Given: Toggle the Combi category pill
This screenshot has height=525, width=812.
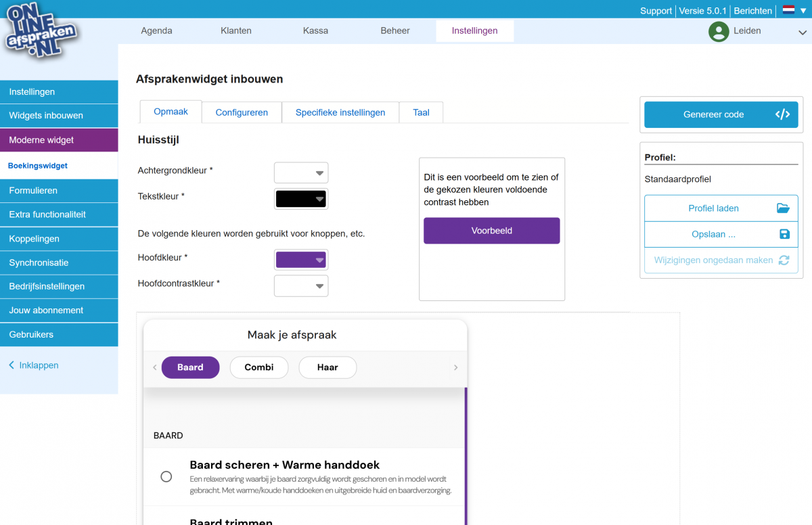Looking at the screenshot, I should tap(259, 367).
